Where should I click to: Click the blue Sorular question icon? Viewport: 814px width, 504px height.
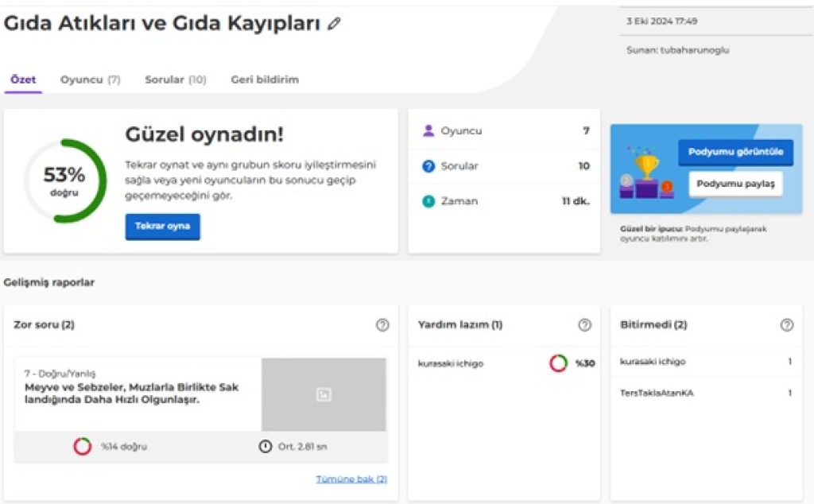pos(428,166)
